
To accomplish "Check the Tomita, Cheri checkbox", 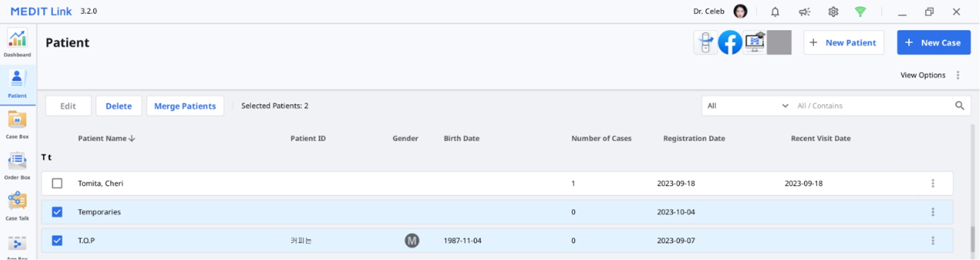I will pyautogui.click(x=57, y=183).
